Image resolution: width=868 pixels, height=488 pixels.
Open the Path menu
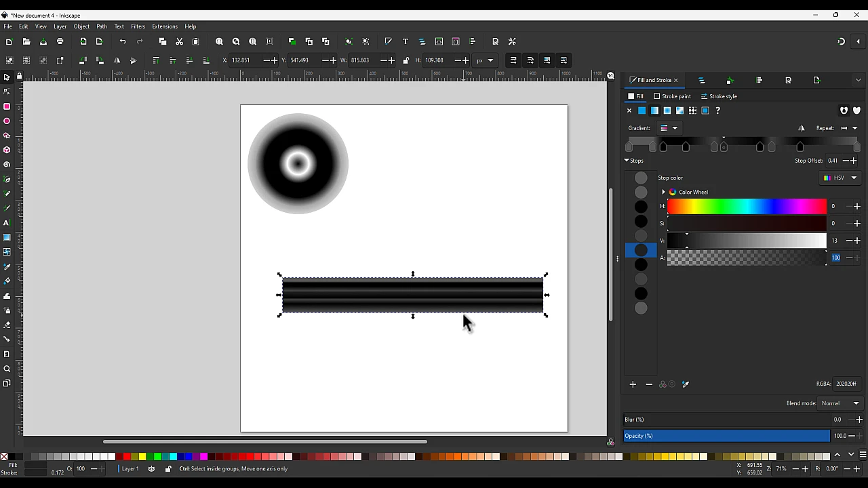(102, 26)
